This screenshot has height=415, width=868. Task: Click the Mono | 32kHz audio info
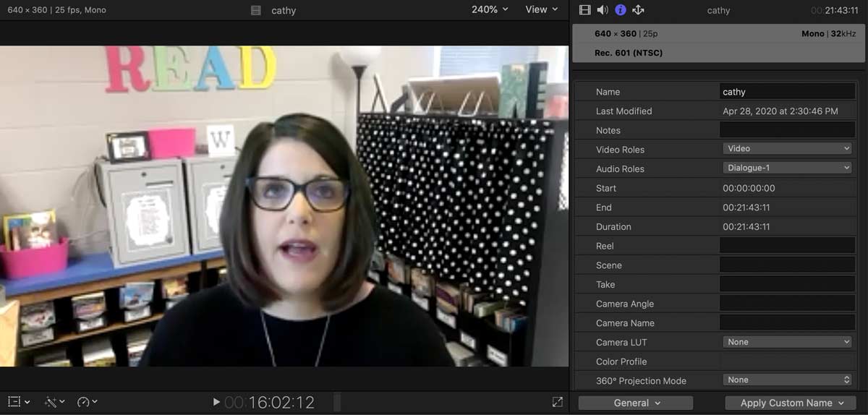[x=829, y=34]
